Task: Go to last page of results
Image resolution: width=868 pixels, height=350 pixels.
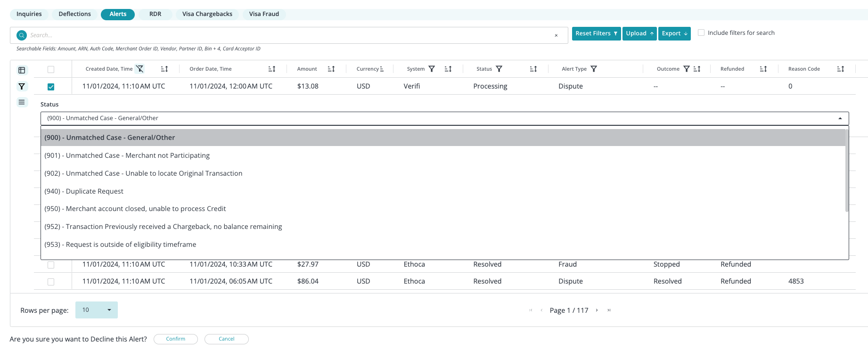Action: click(609, 310)
